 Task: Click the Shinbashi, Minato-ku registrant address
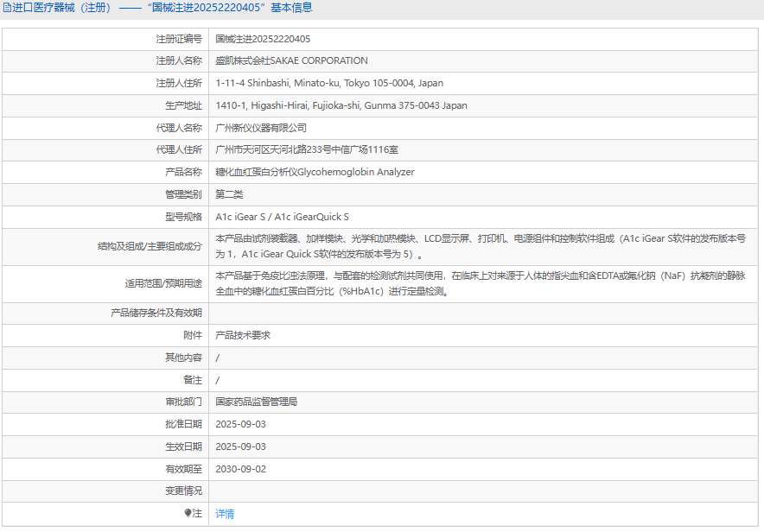[329, 84]
